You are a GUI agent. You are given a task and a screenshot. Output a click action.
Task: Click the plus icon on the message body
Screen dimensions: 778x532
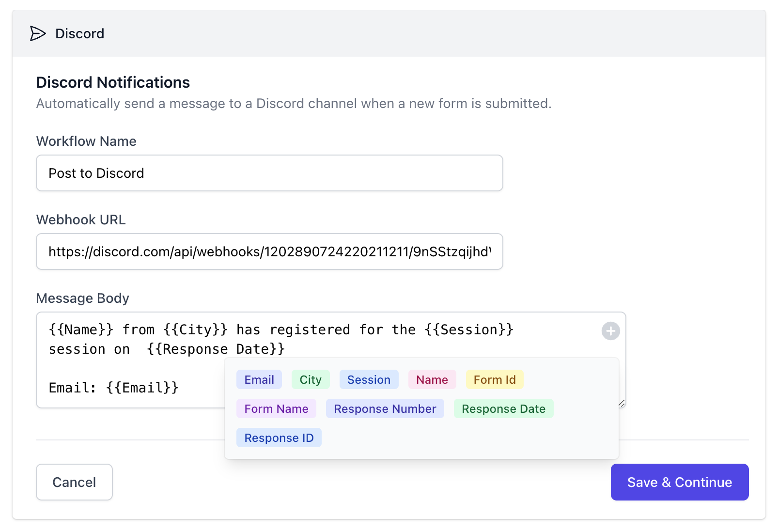click(x=610, y=331)
